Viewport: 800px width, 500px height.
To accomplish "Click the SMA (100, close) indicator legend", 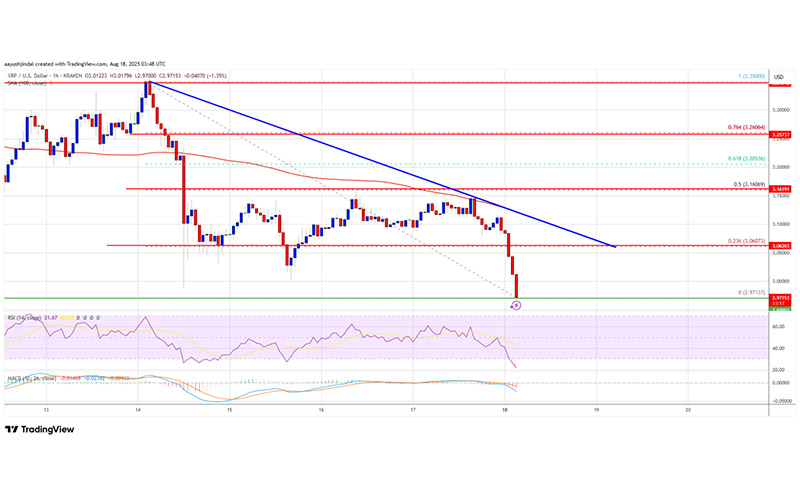I will click(27, 83).
